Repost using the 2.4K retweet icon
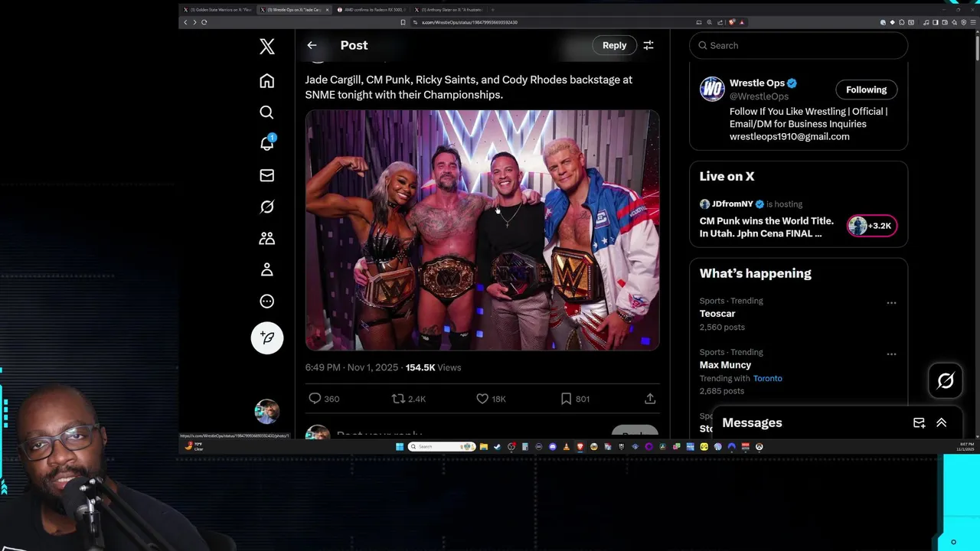This screenshot has width=980, height=551. coord(398,399)
